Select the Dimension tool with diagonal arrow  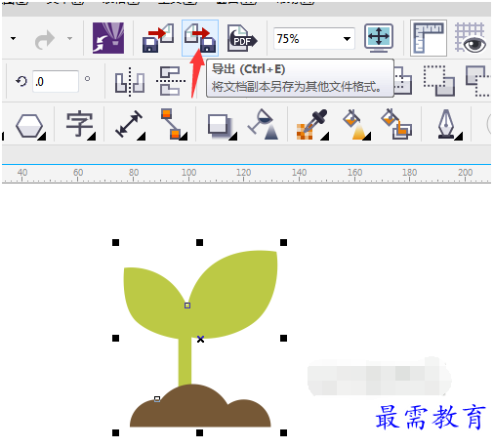(x=130, y=125)
